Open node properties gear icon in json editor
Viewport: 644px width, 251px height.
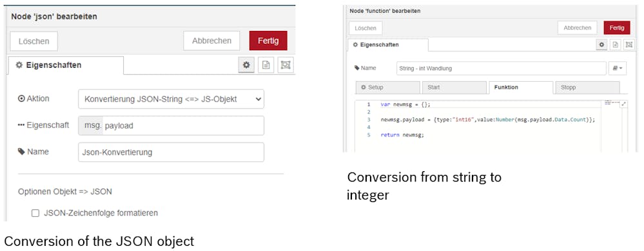click(246, 65)
